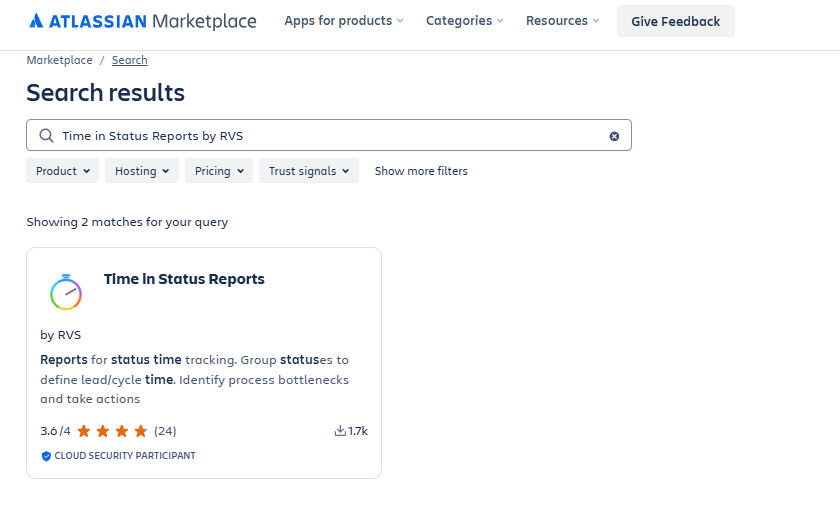Open the Apps for products menu
Screen dimensions: 840x505
pyautogui.click(x=344, y=21)
